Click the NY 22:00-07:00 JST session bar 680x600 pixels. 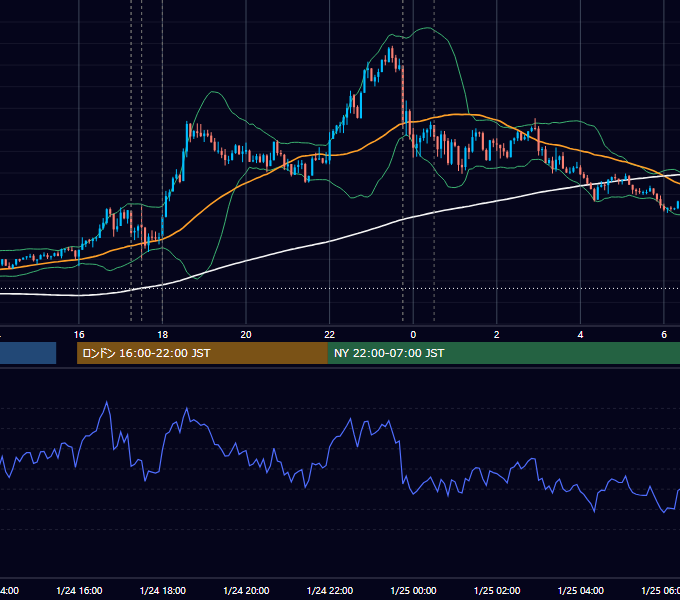(x=503, y=353)
